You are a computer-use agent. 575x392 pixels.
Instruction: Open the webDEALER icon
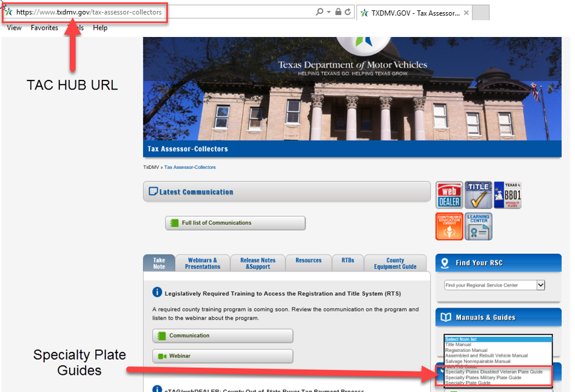tap(449, 195)
